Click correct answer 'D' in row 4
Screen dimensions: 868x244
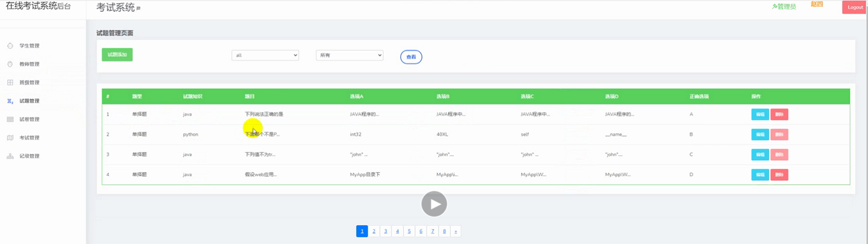pyautogui.click(x=691, y=175)
